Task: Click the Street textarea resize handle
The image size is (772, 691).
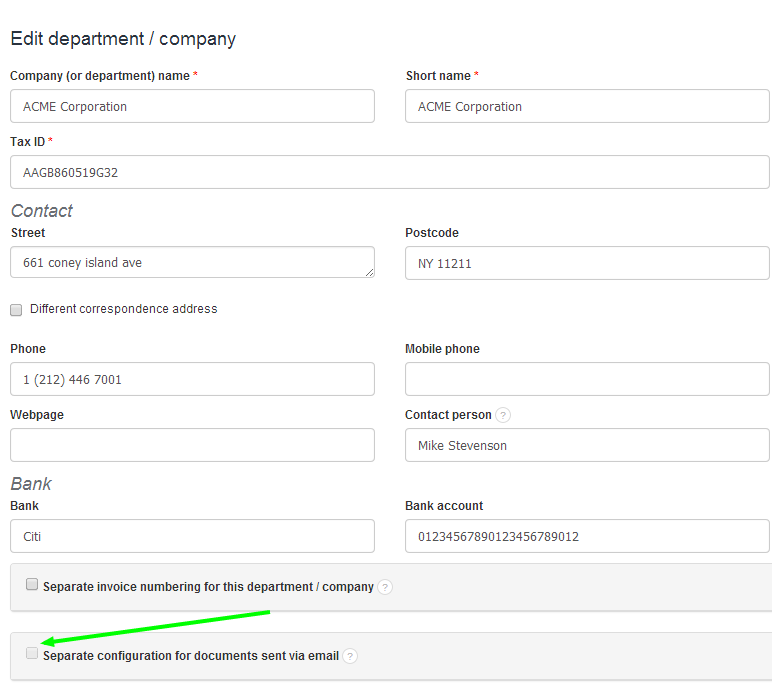Action: click(x=370, y=272)
